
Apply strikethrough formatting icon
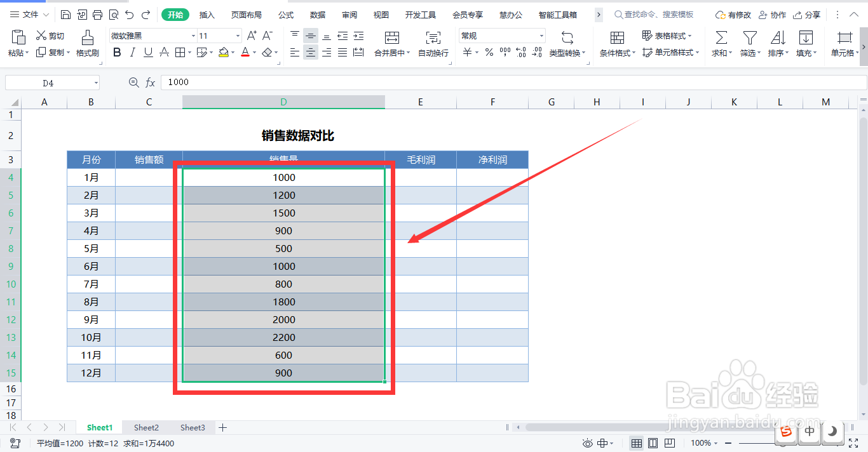point(165,53)
